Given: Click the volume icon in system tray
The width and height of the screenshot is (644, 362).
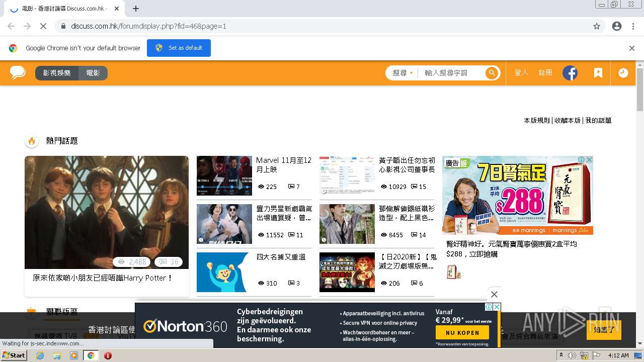Looking at the screenshot, I should click(x=573, y=355).
